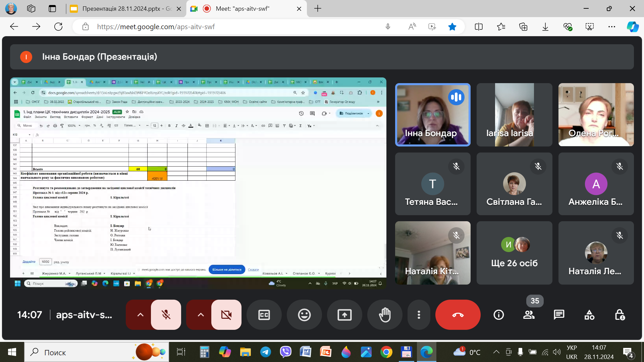644x362 pixels.
Task: Show hidden system tray icons chevron
Action: click(x=496, y=352)
